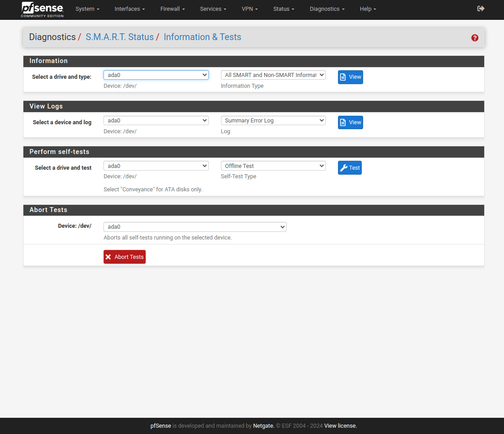The width and height of the screenshot is (504, 434).
Task: Click the logout arrow icon
Action: 481,9
